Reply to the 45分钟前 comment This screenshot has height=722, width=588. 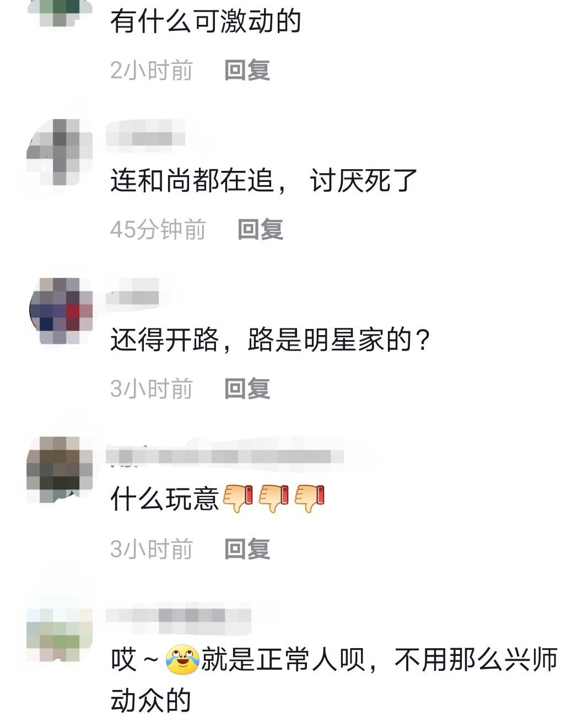tap(260, 229)
